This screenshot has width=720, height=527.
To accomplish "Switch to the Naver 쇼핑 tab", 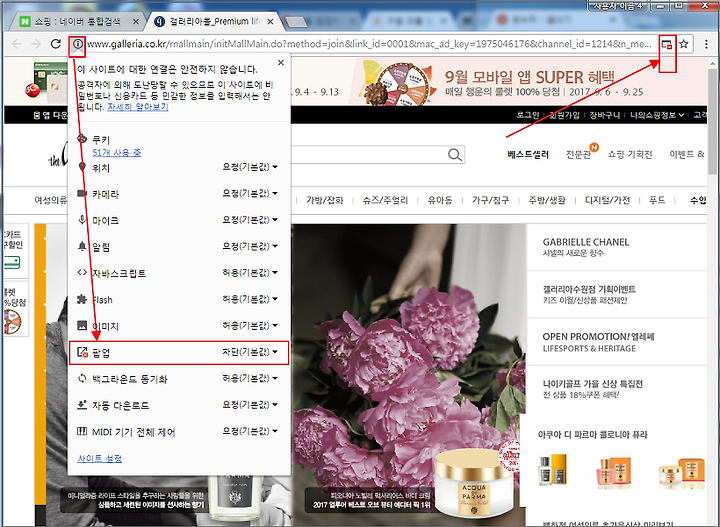I will pyautogui.click(x=77, y=22).
